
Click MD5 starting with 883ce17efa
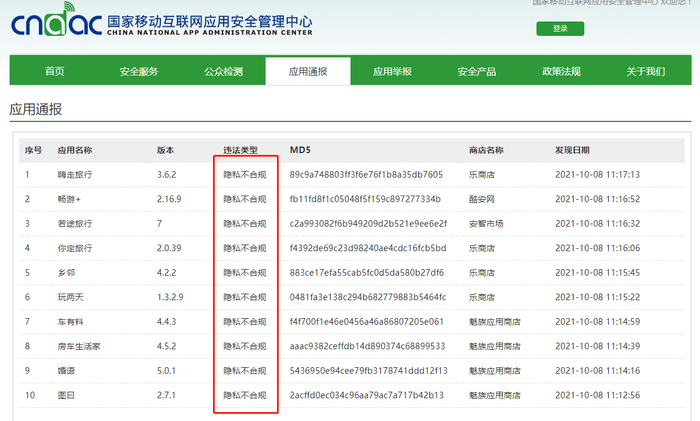pos(367,273)
